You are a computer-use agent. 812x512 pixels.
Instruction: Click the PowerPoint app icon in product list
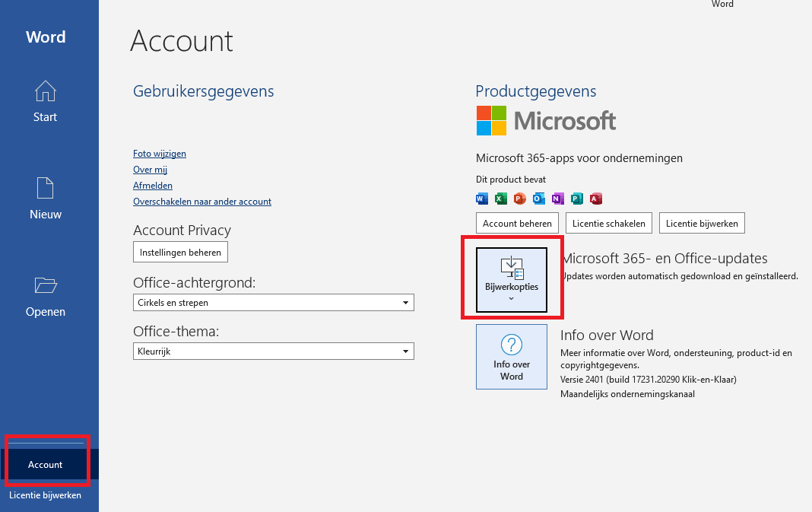[520, 199]
